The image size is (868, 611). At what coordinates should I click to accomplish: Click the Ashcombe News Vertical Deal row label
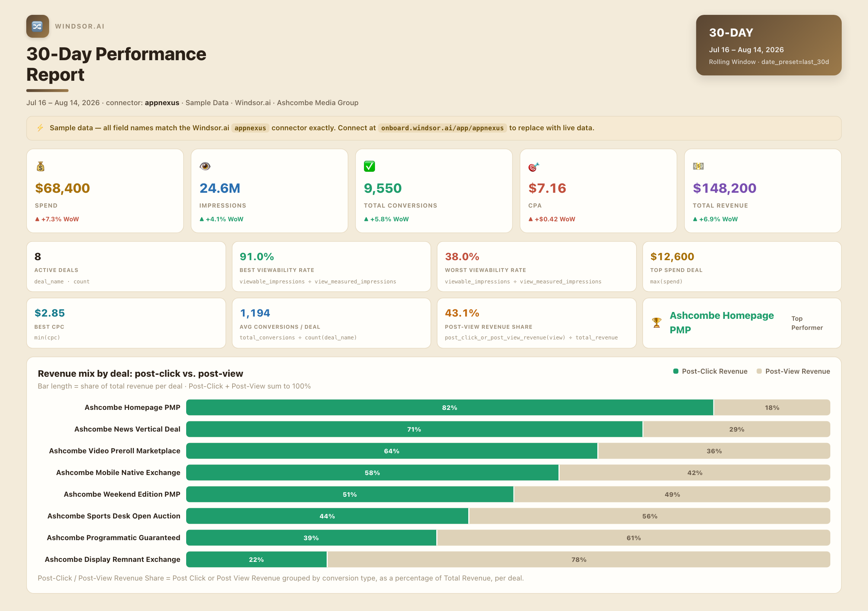tap(127, 429)
